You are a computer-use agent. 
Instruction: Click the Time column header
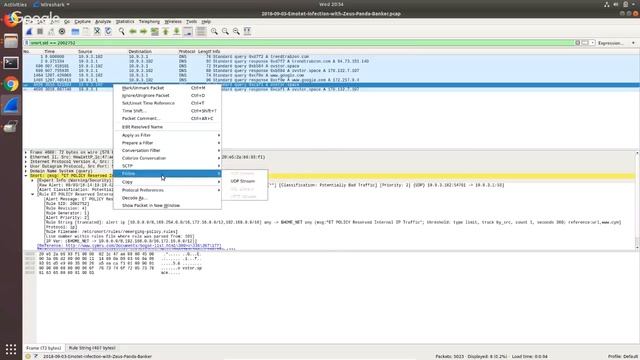pyautogui.click(x=50, y=51)
